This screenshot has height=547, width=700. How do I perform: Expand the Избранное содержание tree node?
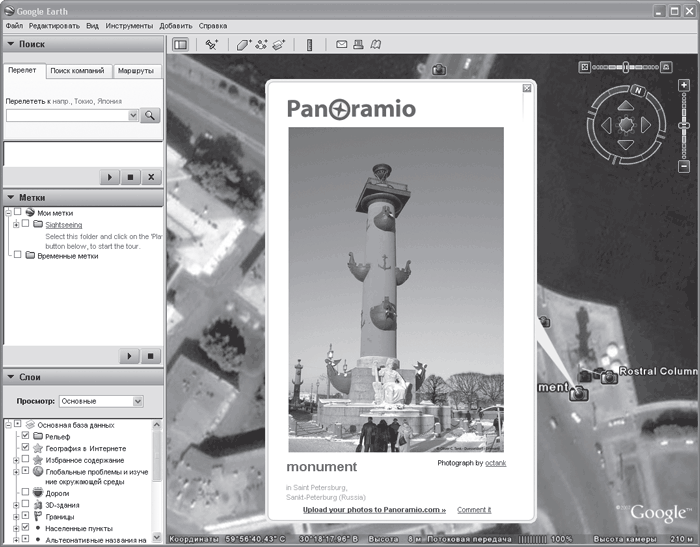[x=16, y=460]
